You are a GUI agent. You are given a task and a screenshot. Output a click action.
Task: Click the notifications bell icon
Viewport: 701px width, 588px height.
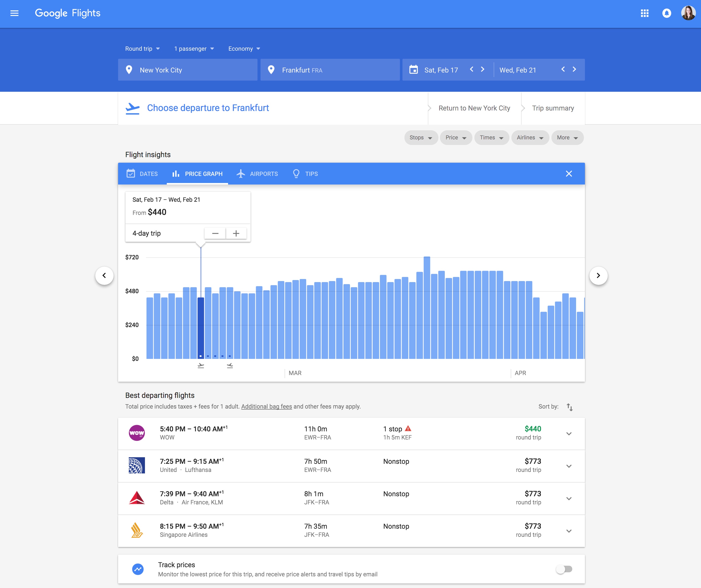666,13
